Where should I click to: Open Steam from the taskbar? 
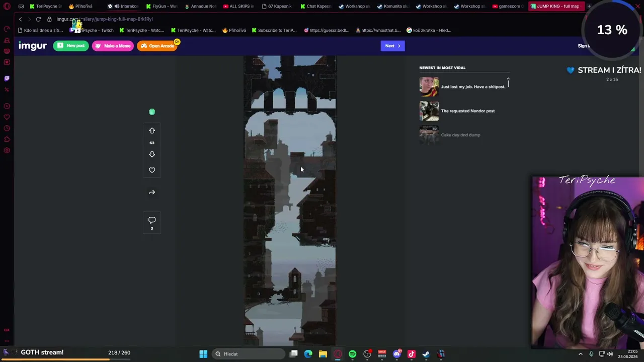click(426, 354)
